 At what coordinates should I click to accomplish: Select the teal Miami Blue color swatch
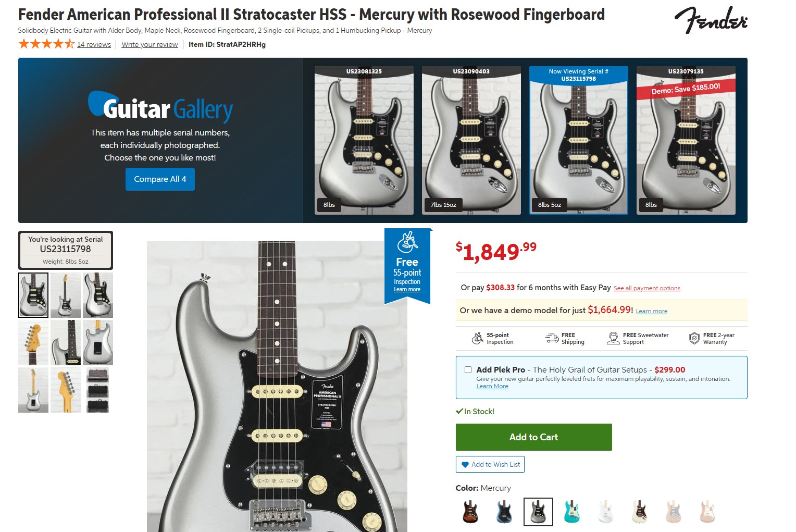pyautogui.click(x=571, y=512)
